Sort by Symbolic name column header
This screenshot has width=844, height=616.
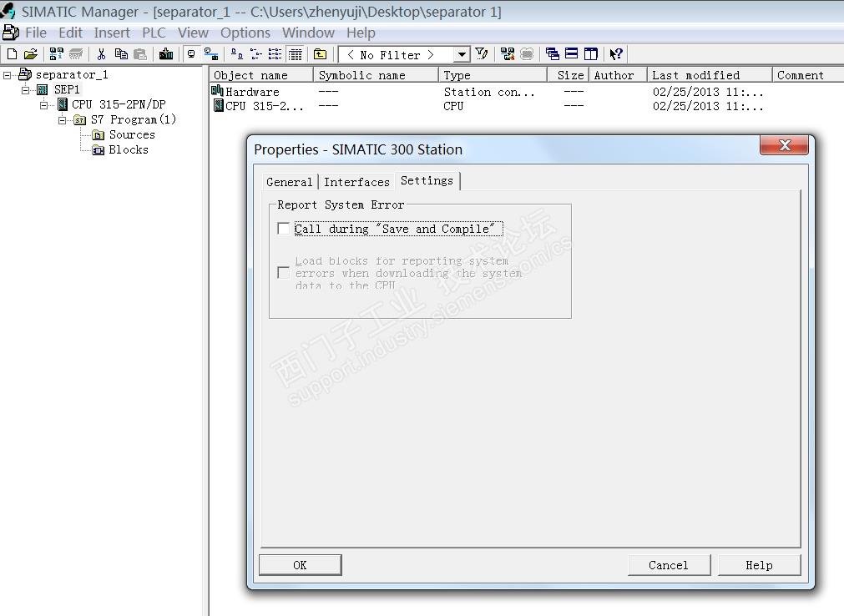tap(376, 75)
